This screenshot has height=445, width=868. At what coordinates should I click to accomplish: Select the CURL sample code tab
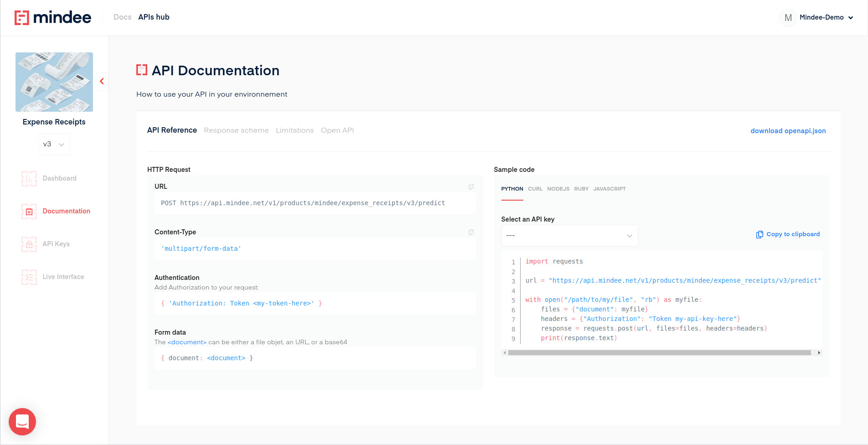pos(535,189)
